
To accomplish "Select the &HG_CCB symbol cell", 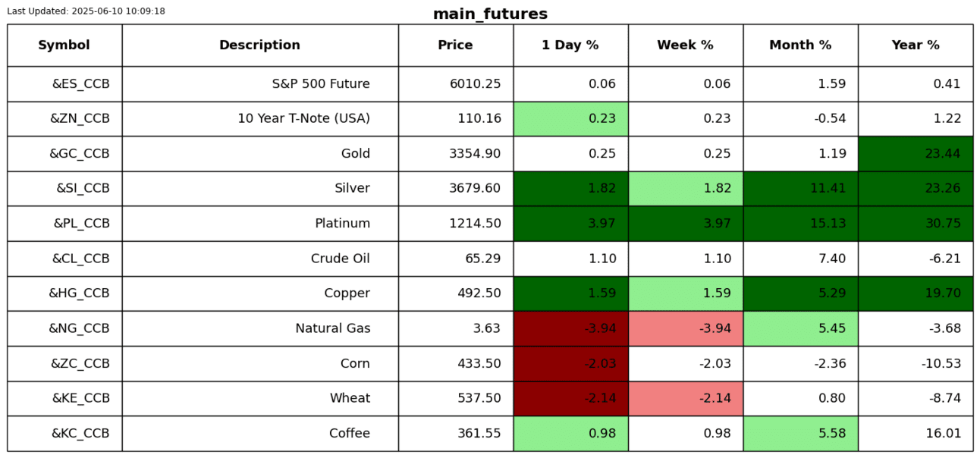I will pyautogui.click(x=79, y=293).
